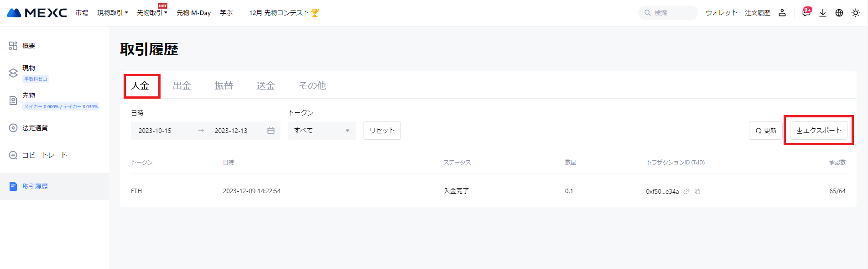Image resolution: width=868 pixels, height=269 pixels.
Task: Copy the transaction ID using the copy icon
Action: 698,191
